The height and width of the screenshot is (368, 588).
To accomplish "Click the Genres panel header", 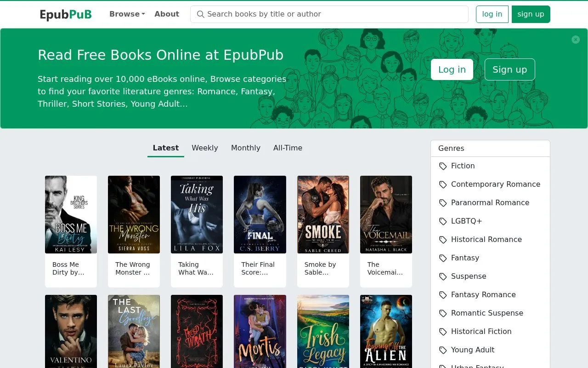I will 490,148.
